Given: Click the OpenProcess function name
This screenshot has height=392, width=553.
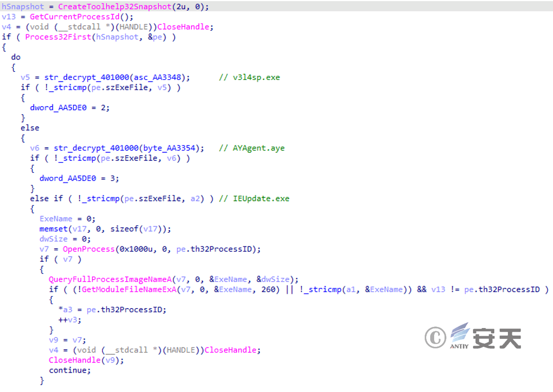Looking at the screenshot, I should (89, 249).
